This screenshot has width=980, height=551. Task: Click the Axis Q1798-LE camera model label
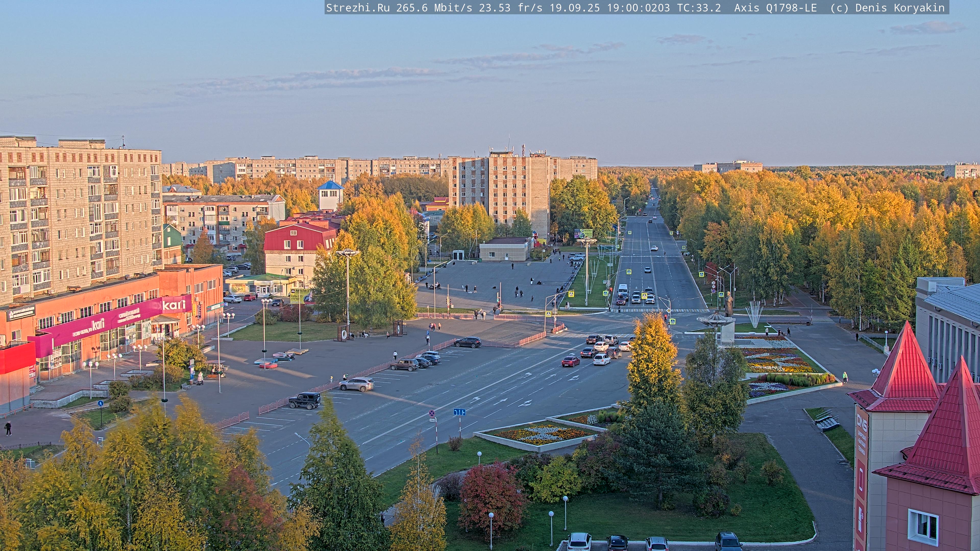point(775,8)
